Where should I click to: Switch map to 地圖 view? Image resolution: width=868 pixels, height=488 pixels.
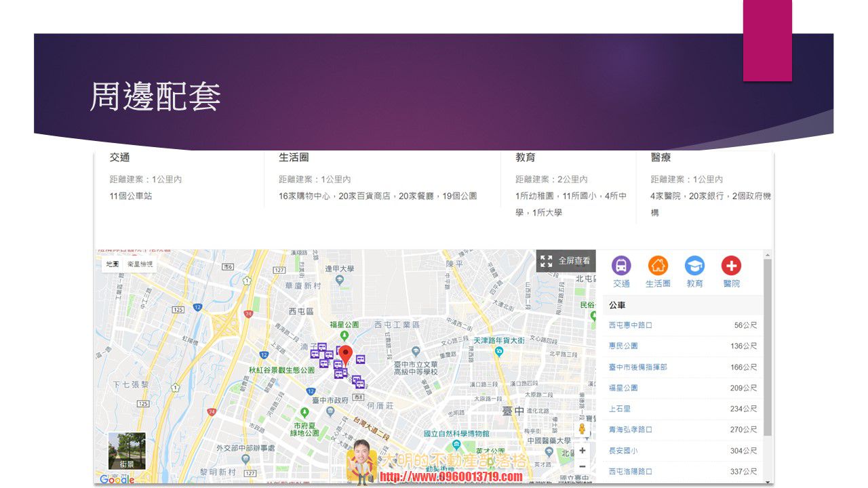(x=112, y=264)
